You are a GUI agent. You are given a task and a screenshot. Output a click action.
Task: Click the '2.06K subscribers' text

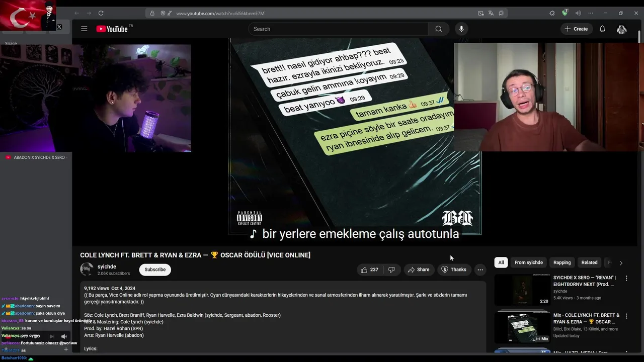pyautogui.click(x=114, y=274)
